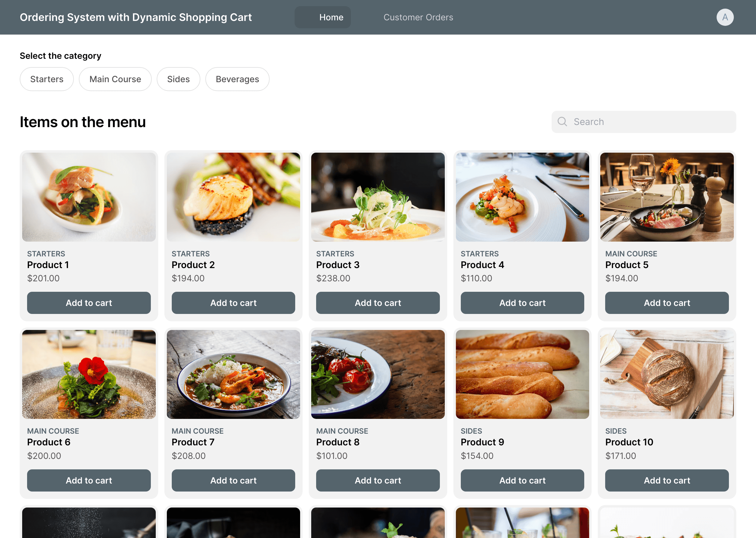
Task: Open the Product 6 flower dish image
Action: pos(89,374)
